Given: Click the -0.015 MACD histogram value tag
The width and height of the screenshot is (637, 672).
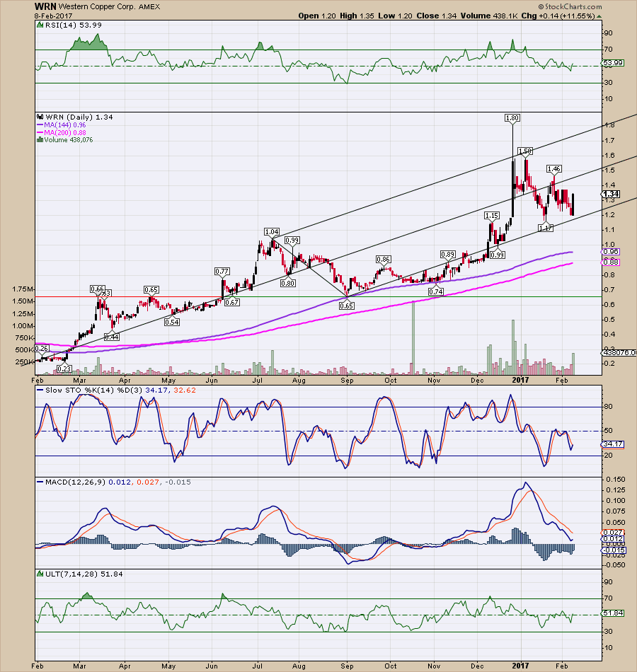Looking at the screenshot, I should 614,550.
